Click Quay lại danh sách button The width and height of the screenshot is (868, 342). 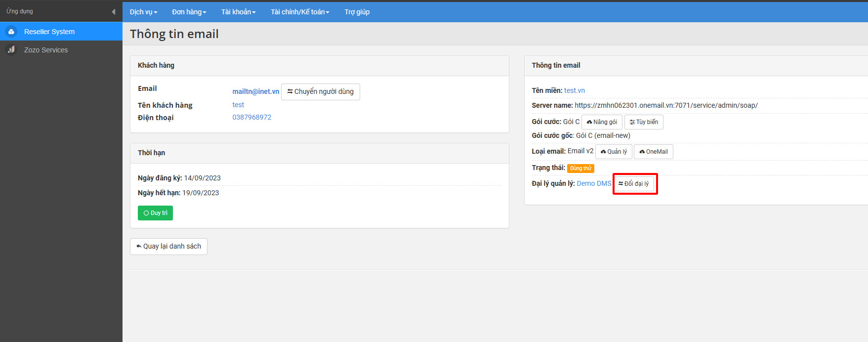[x=168, y=247]
